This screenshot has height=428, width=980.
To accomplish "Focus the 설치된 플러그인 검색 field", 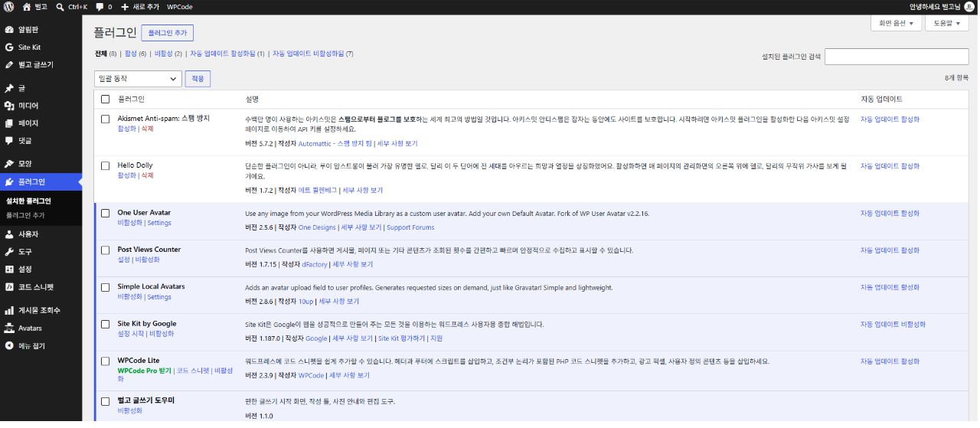I will point(897,57).
